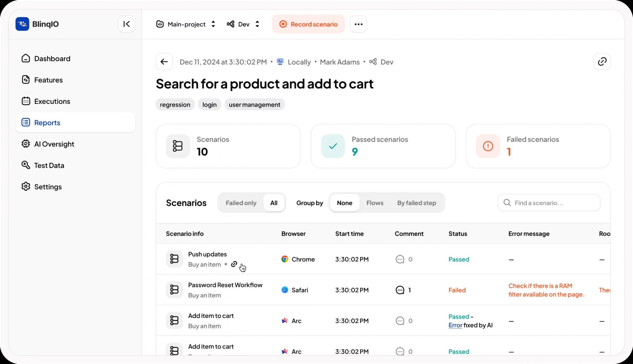Viewport: 633px width, 364px height.
Task: Copy report link via top-right link icon
Action: (x=602, y=62)
